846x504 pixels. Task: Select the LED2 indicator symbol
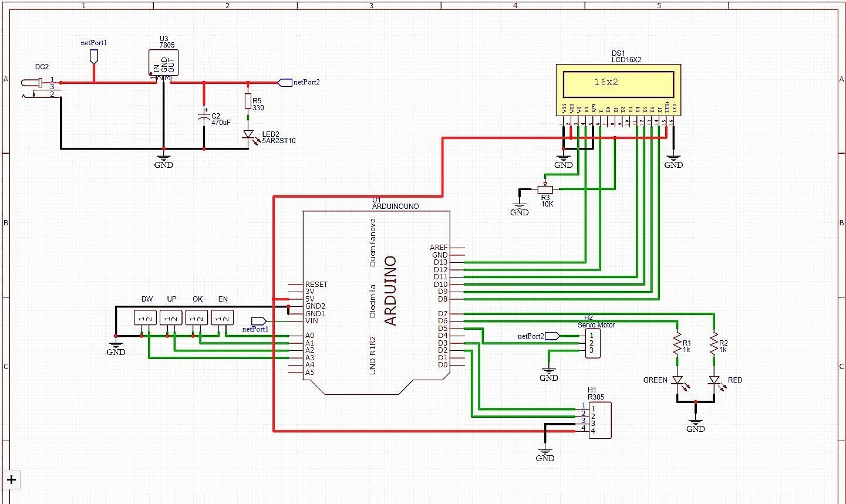pyautogui.click(x=249, y=135)
